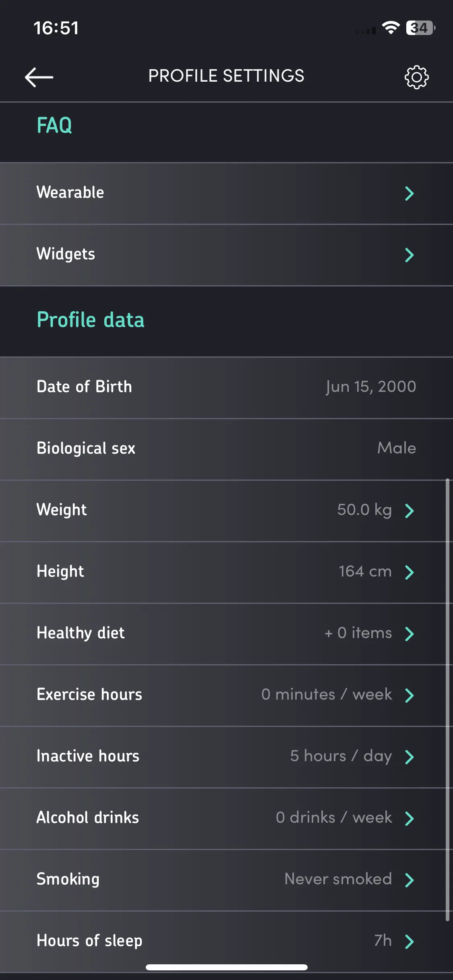Screen dimensions: 453x980
Task: Tap the home indicator bar at the bottom
Action: pyautogui.click(x=227, y=967)
